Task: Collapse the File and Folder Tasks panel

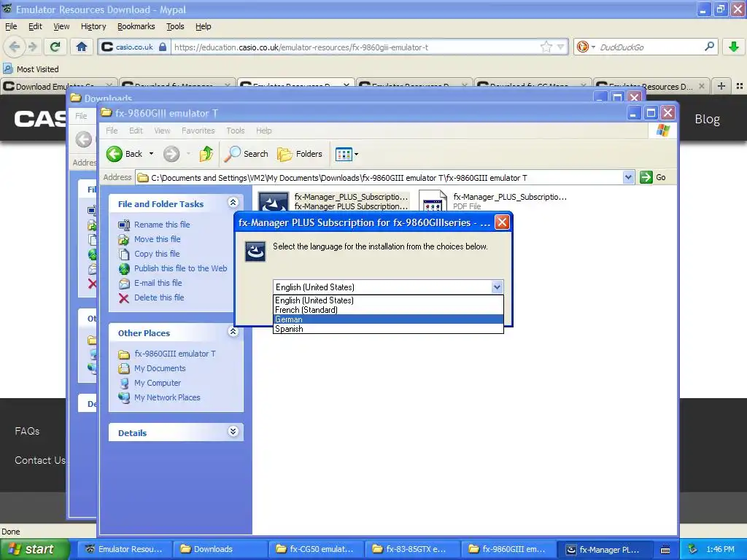Action: 233,203
